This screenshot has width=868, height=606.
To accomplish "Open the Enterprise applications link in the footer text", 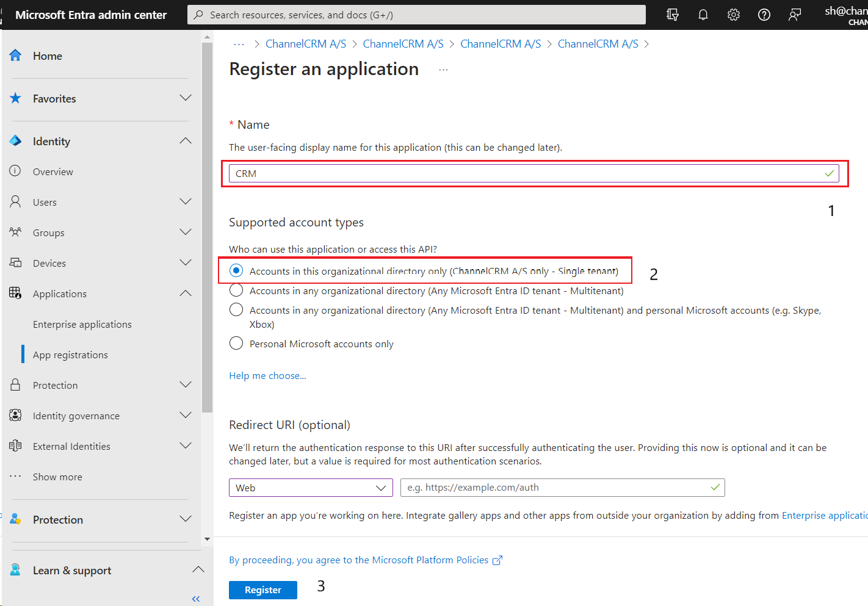I will 825,516.
